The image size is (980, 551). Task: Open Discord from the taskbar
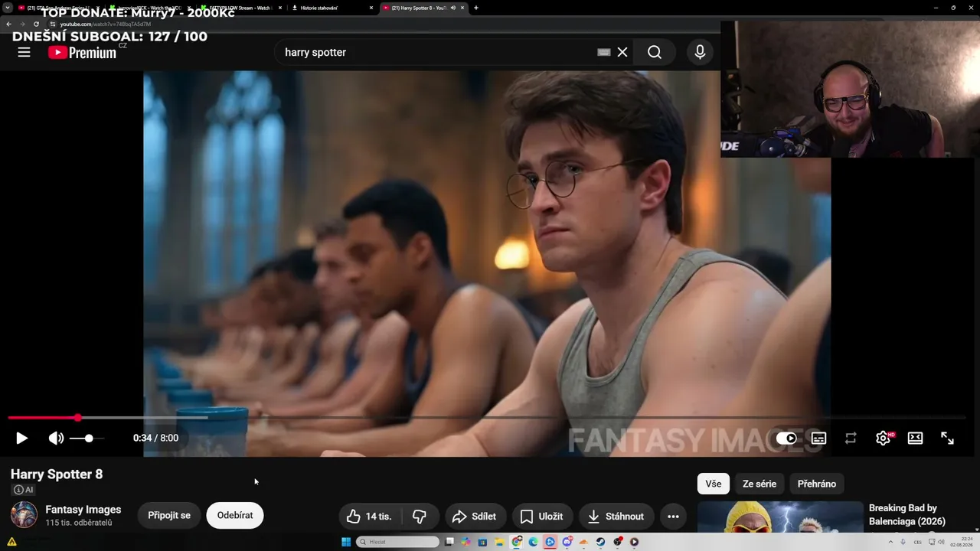[567, 542]
